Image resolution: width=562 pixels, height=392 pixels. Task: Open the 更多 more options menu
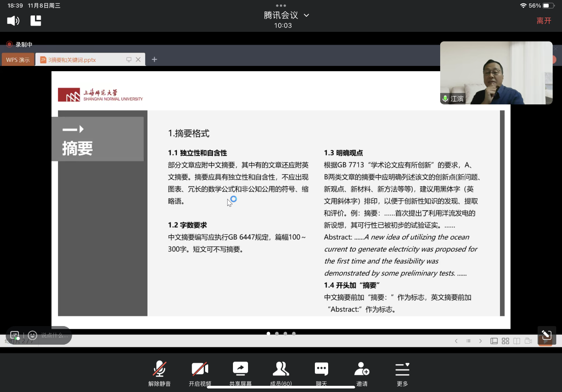[402, 373]
